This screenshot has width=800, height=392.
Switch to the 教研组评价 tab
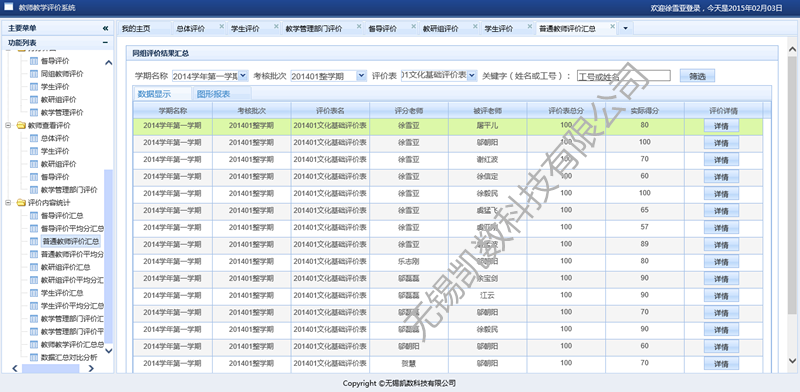(440, 29)
